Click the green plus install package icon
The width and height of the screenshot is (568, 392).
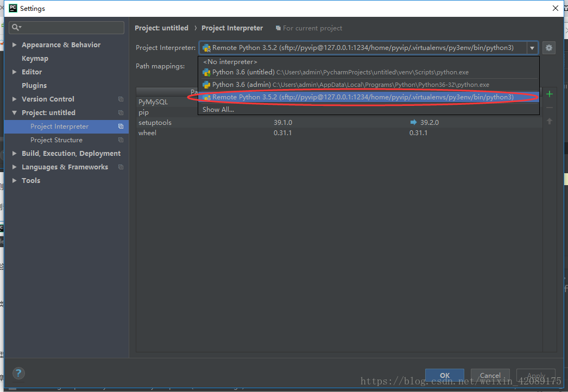pyautogui.click(x=549, y=94)
